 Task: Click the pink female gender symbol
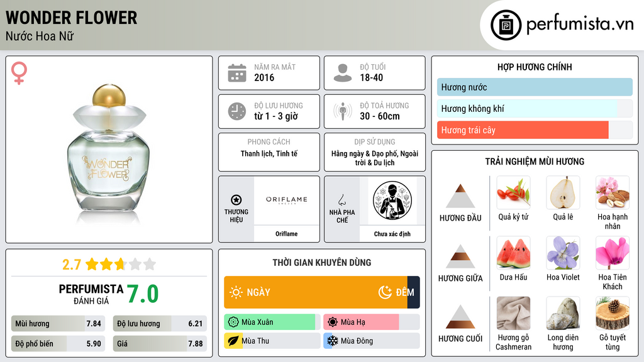(19, 73)
